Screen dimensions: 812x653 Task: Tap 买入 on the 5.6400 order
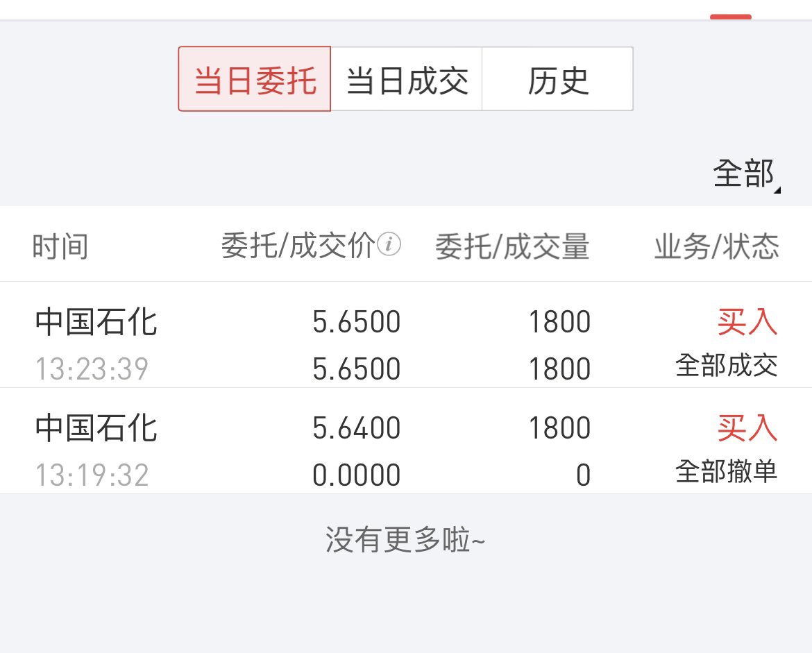point(747,427)
